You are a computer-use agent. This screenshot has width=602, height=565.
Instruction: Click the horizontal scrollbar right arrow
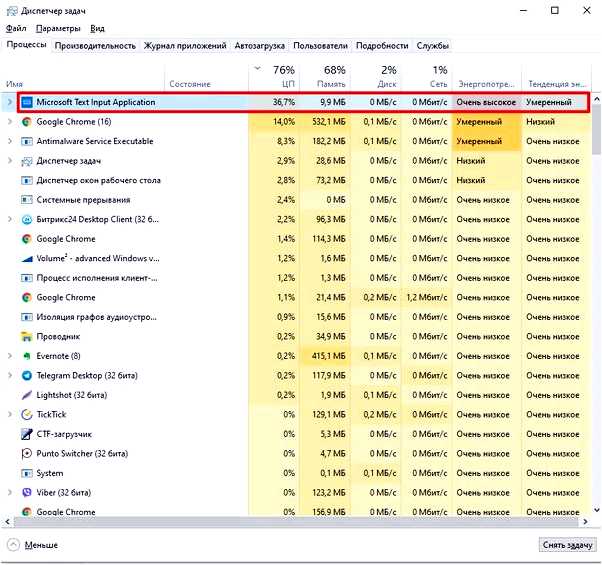(585, 522)
